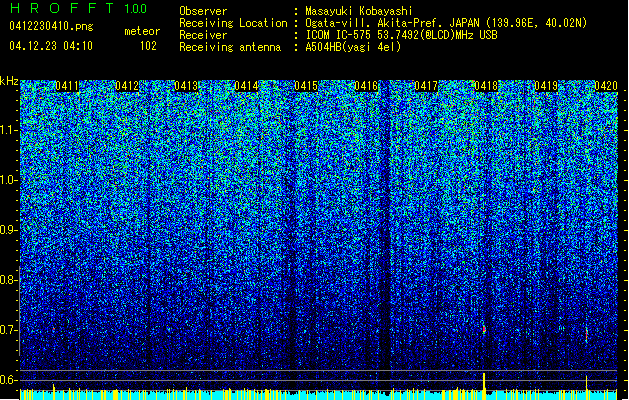This screenshot has width=629, height=400.
Task: Click the 0417 time marker label
Action: point(426,86)
